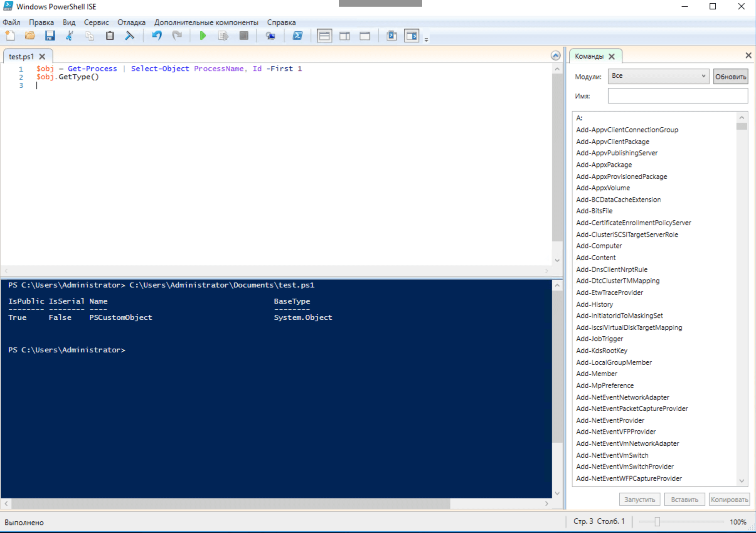The width and height of the screenshot is (756, 533).
Task: Click the Обновить button
Action: (x=730, y=76)
